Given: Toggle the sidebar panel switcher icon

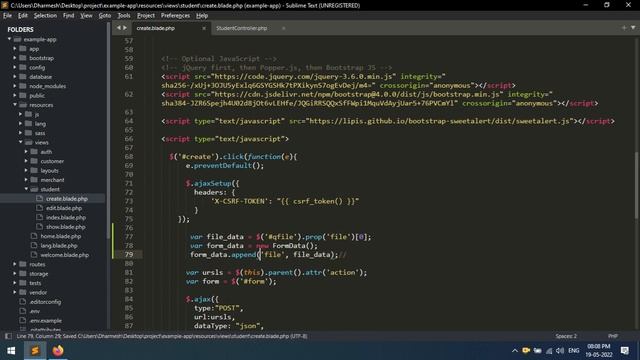Looking at the screenshot, I should (8, 336).
